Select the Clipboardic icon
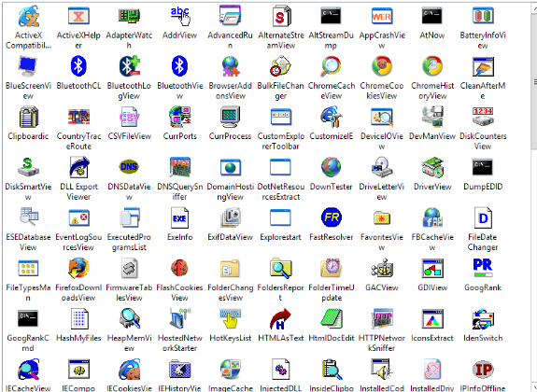 (28, 117)
